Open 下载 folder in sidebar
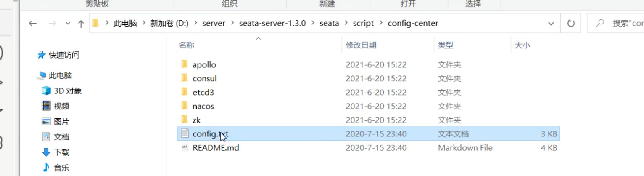Screen dimensions: 644x176 point(55,152)
